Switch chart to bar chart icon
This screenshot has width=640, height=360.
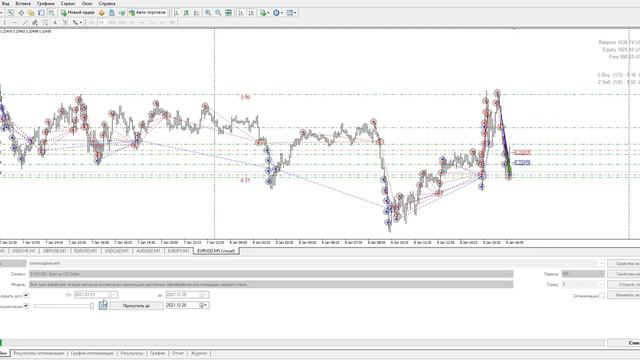(x=176, y=13)
